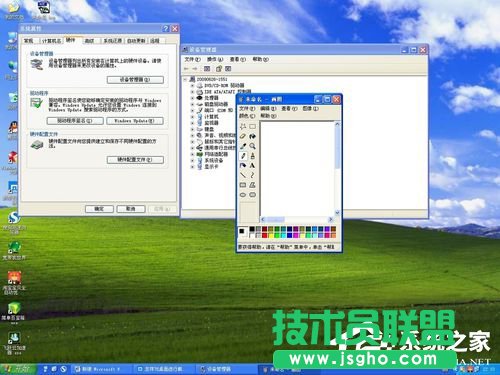Screen dimensions: 500x375
Task: Expand the 系统设备 system devices node
Action: [x=192, y=161]
